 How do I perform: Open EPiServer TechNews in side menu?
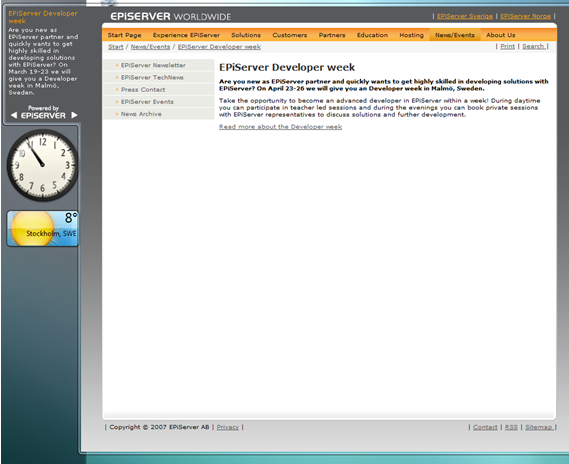point(158,77)
